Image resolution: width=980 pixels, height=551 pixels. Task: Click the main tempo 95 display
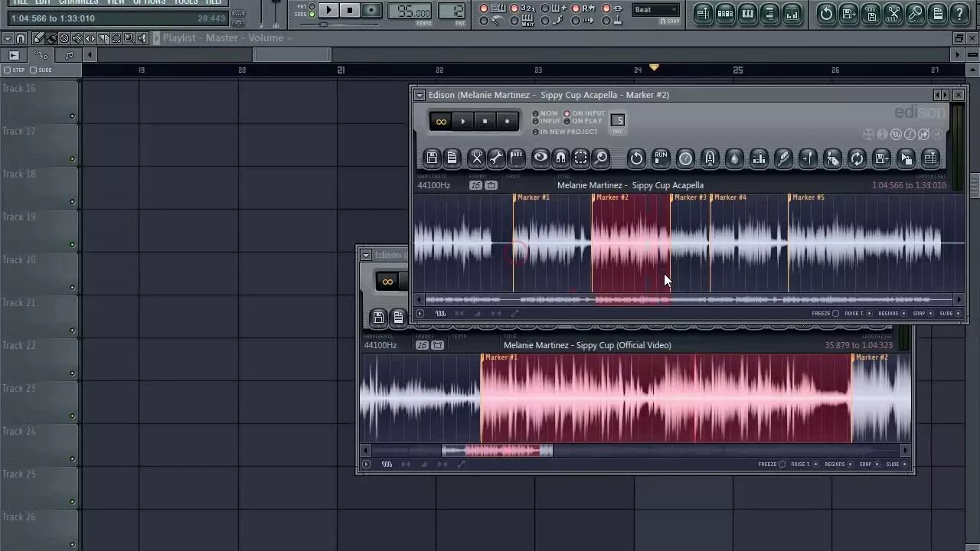click(x=410, y=11)
